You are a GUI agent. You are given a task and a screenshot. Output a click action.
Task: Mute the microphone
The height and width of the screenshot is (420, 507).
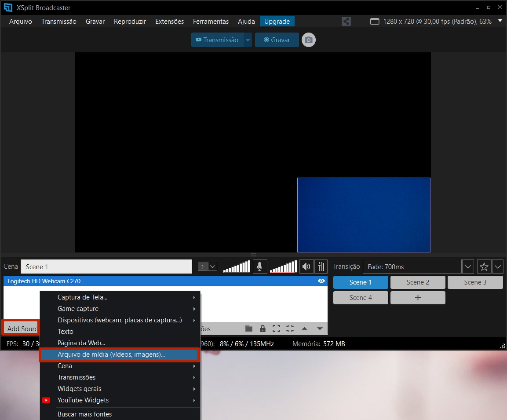coord(260,267)
